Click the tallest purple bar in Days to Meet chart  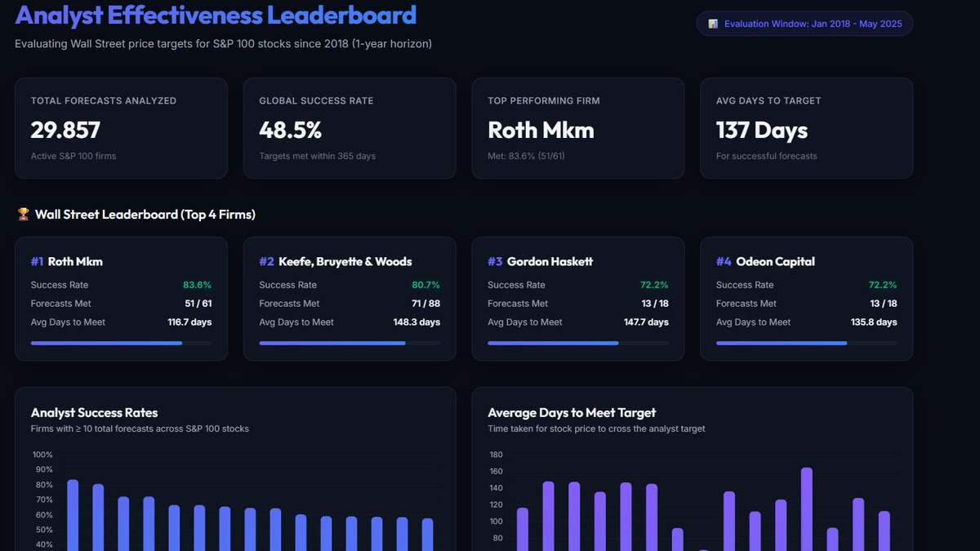pos(807,509)
